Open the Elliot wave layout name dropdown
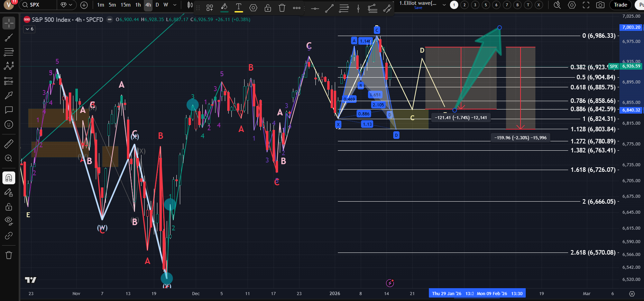The height and width of the screenshot is (301, 644). (x=444, y=5)
